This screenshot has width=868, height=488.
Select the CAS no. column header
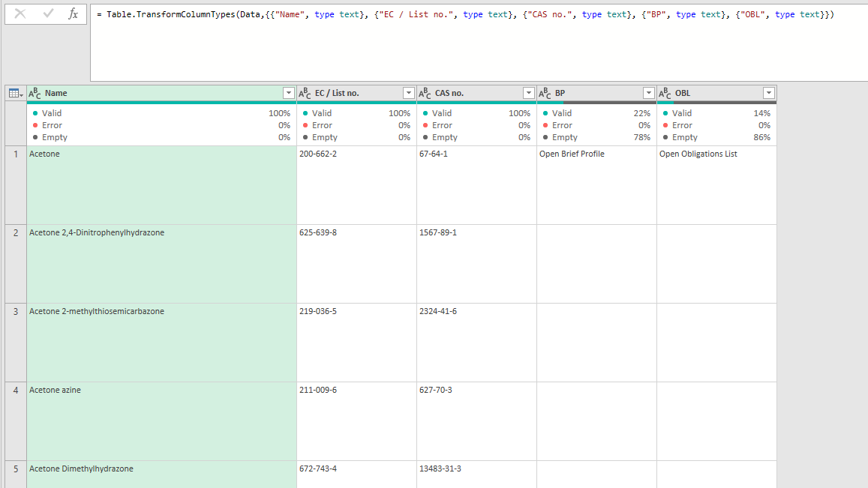coord(476,93)
